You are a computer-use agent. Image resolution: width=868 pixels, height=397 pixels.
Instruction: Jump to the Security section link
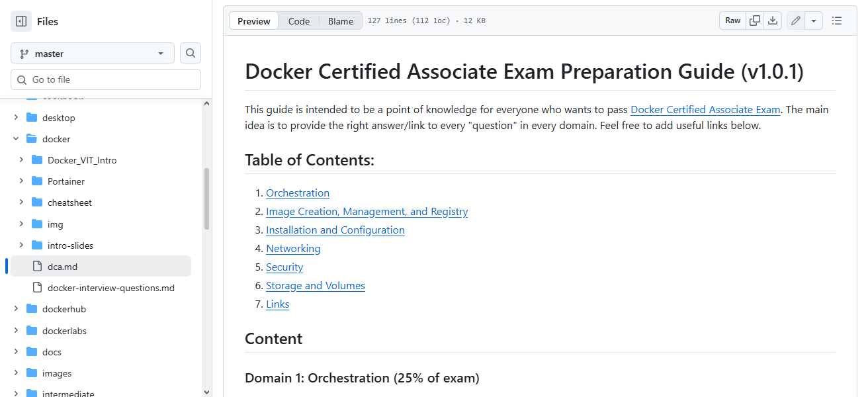coord(284,267)
